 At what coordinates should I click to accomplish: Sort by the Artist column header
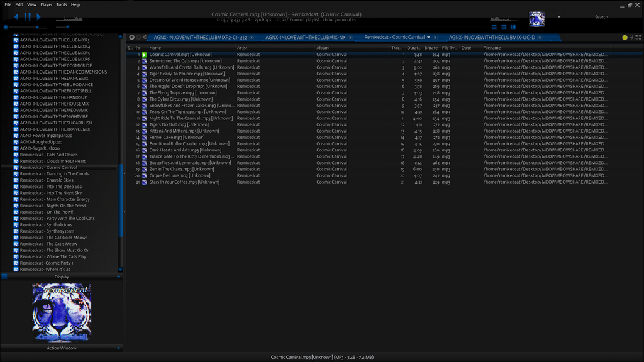pos(275,48)
